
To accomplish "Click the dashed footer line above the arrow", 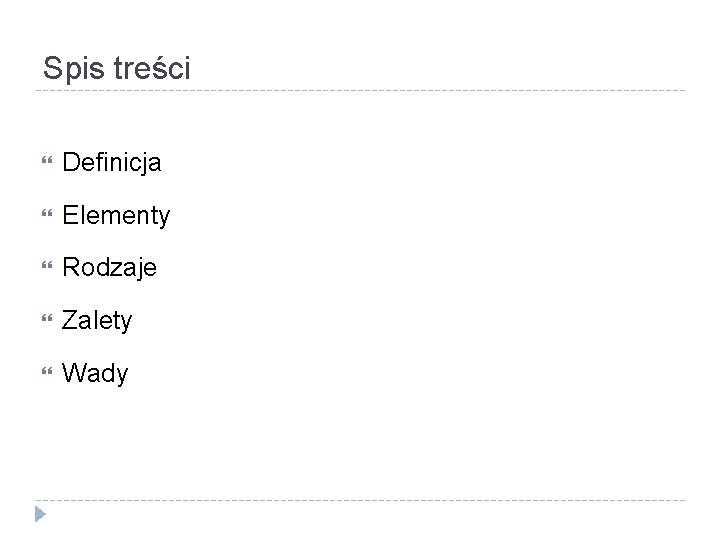I will point(360,500).
